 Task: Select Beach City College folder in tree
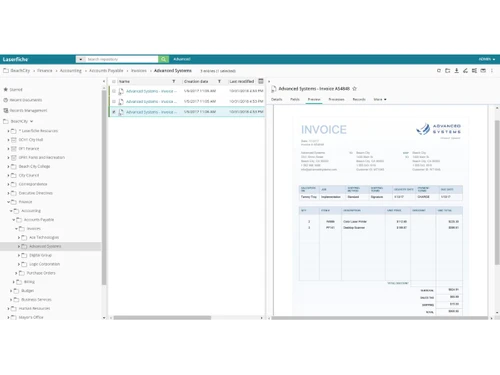pos(34,166)
